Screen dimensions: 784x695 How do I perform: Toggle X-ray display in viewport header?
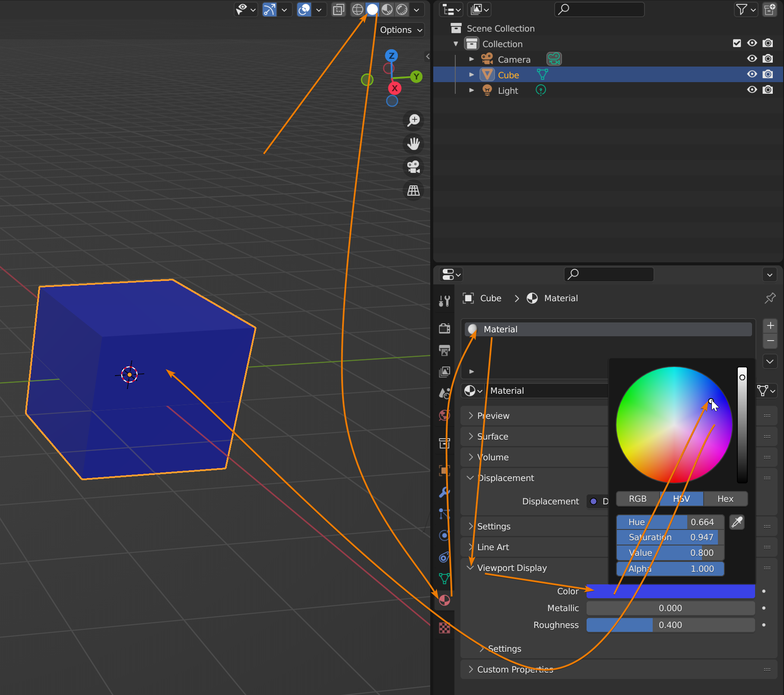pyautogui.click(x=339, y=10)
